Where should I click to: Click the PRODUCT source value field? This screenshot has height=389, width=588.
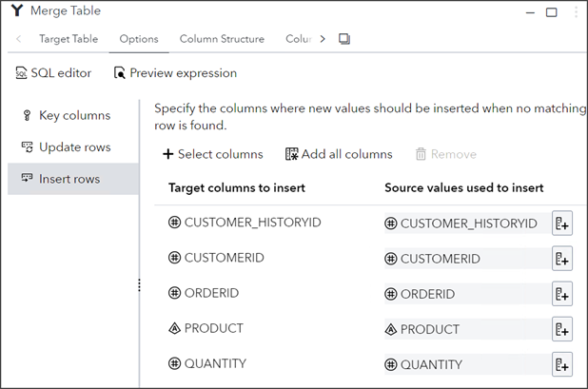[464, 329]
